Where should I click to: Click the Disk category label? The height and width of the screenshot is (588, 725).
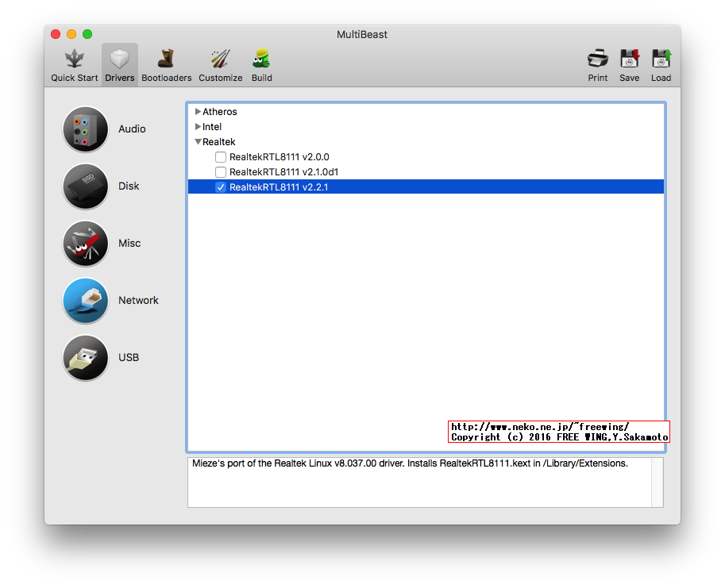tap(129, 186)
